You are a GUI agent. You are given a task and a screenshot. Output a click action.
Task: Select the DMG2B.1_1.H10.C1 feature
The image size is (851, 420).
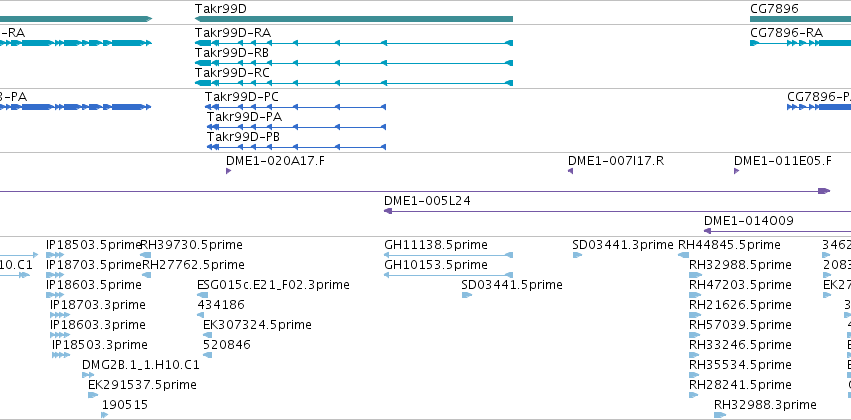point(88,376)
